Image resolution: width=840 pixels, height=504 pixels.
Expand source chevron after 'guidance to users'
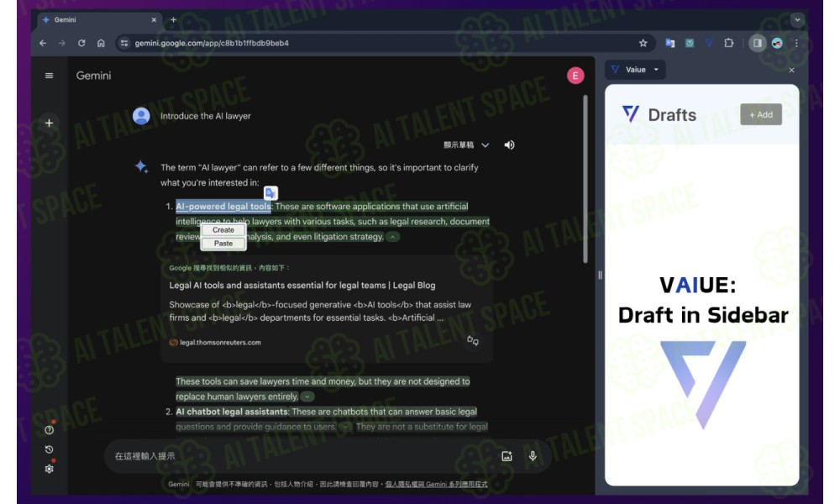tap(346, 427)
